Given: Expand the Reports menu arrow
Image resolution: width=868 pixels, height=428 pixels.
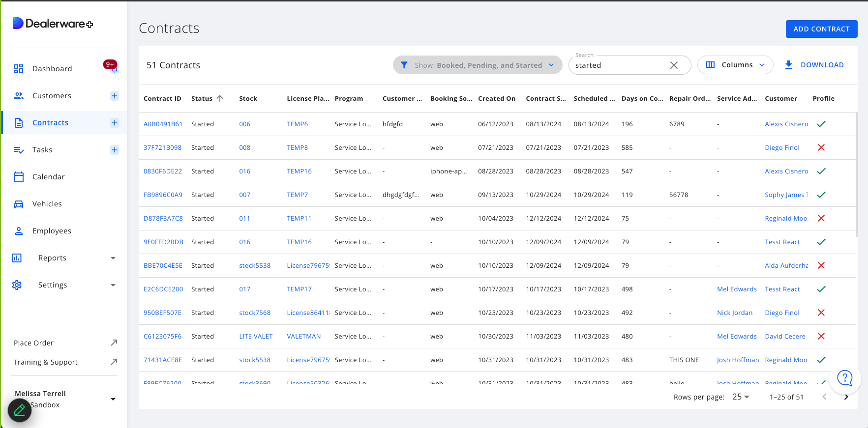Looking at the screenshot, I should [113, 258].
